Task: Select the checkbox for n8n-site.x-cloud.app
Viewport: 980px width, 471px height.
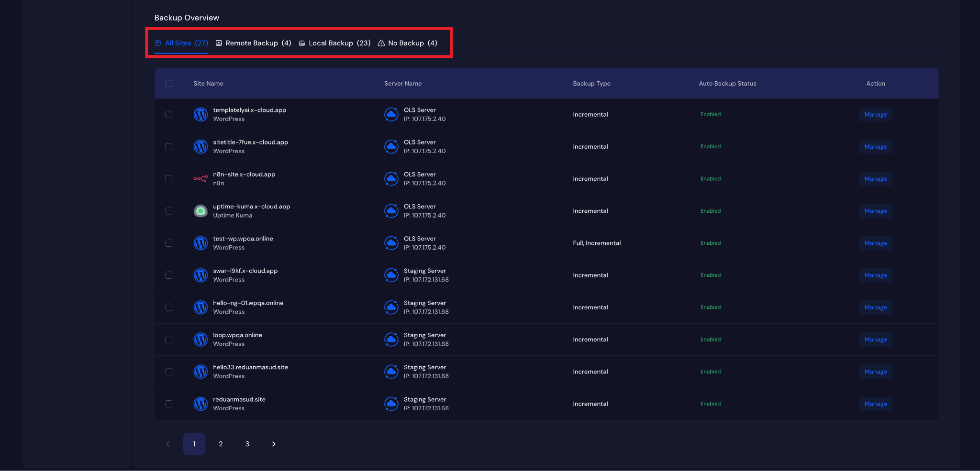Action: click(169, 179)
